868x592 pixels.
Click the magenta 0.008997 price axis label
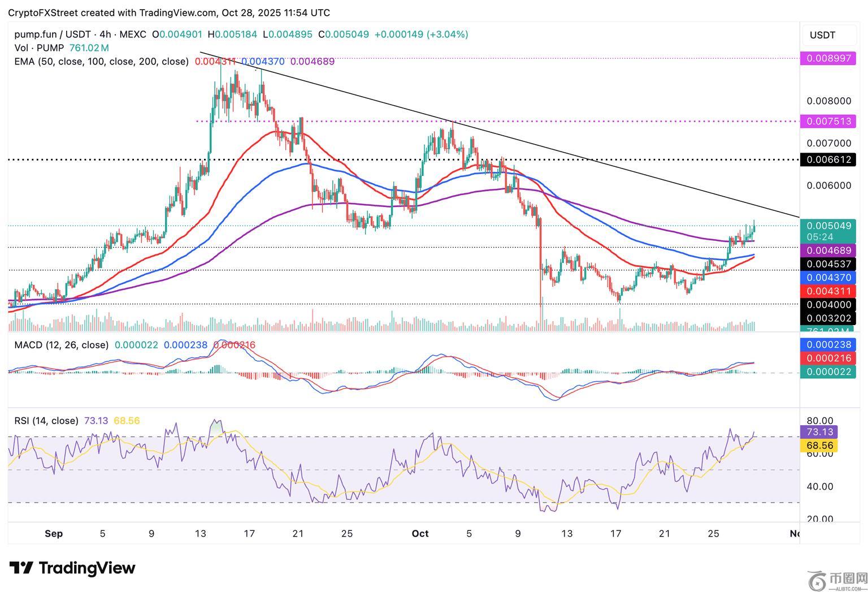coord(828,58)
